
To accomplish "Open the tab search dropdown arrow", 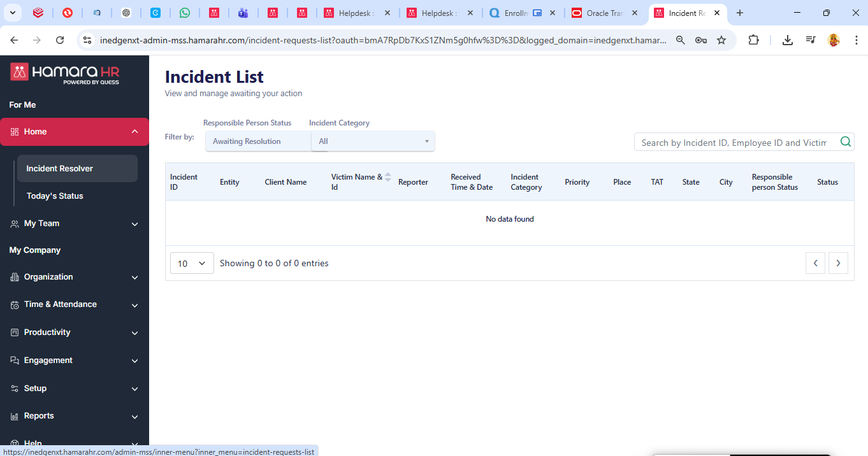I will pos(12,13).
